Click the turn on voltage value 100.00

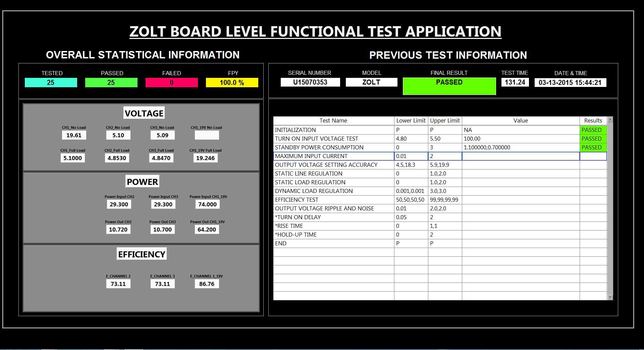[x=521, y=139]
